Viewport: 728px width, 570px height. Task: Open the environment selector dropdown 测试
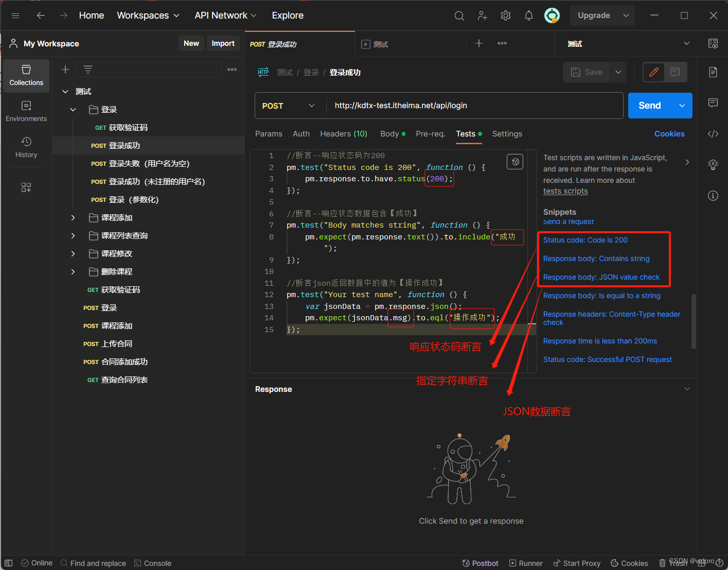(628, 44)
